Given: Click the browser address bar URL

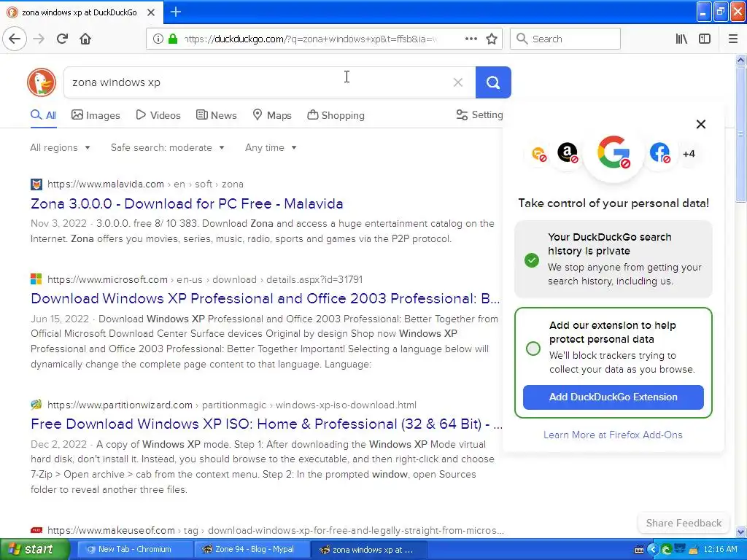Looking at the screenshot, I should pos(309,39).
